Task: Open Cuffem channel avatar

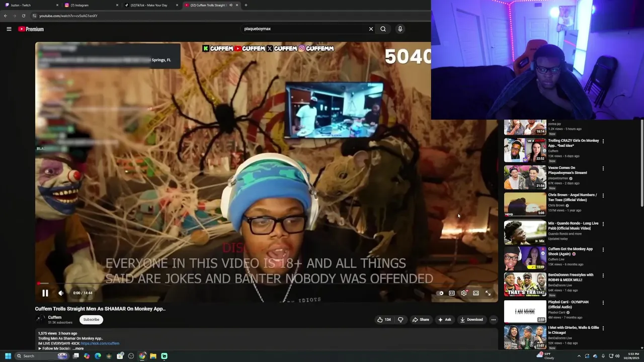Action: [40, 319]
